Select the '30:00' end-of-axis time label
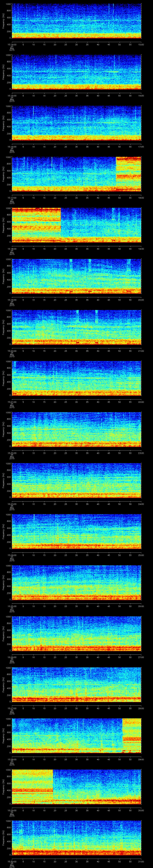 pos(141,811)
